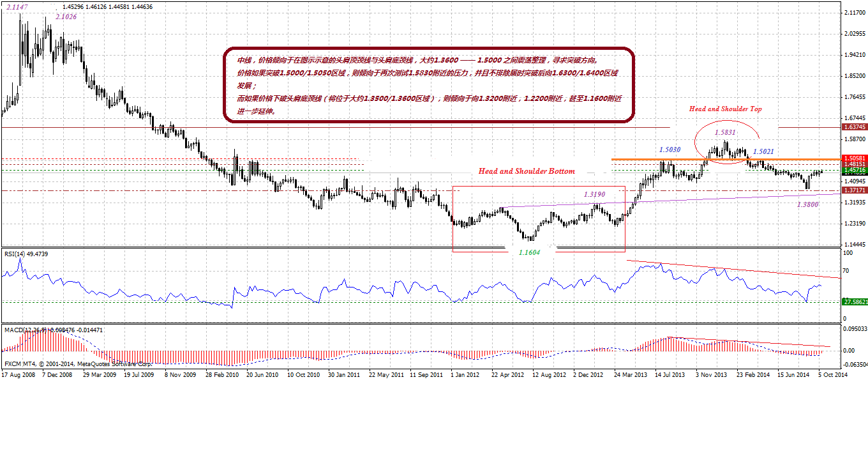
Task: Click the 2.1026 peak label
Action: click(x=66, y=17)
